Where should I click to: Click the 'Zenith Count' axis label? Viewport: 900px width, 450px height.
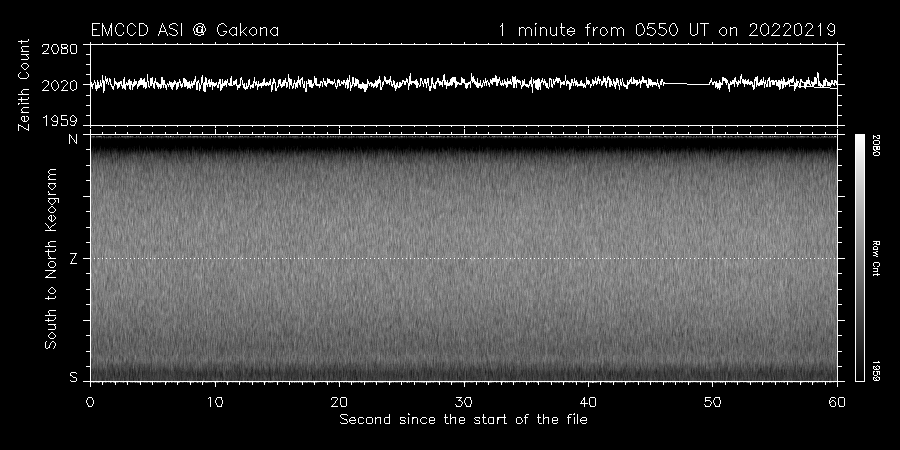[x=24, y=85]
